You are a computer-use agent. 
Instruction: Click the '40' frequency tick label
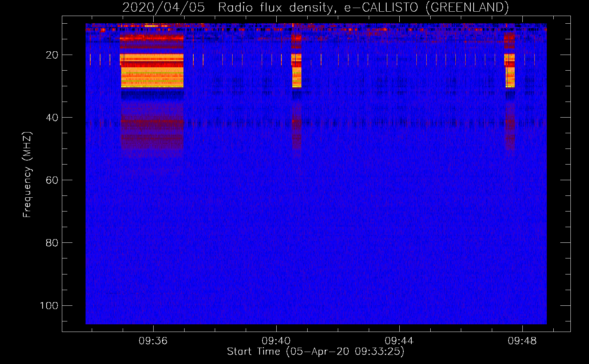point(52,118)
